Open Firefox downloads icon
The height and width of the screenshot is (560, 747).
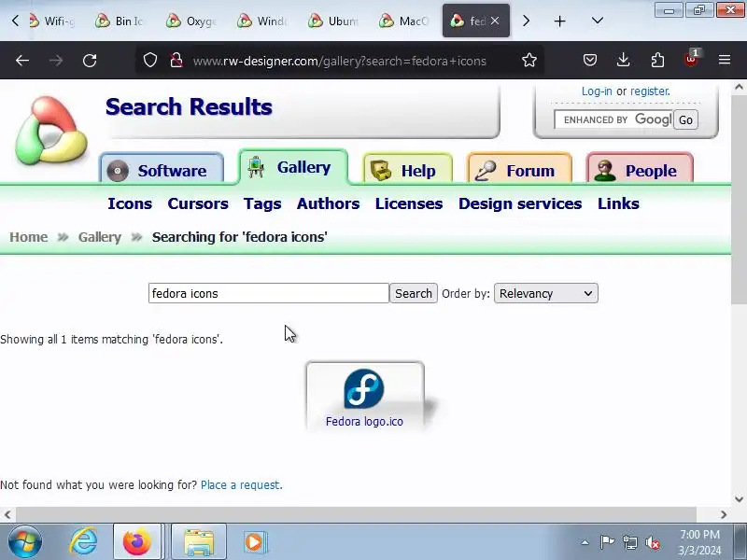pyautogui.click(x=623, y=61)
